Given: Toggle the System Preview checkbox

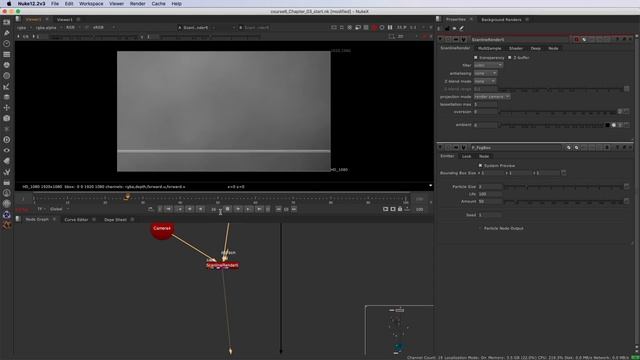Looking at the screenshot, I should (x=480, y=166).
